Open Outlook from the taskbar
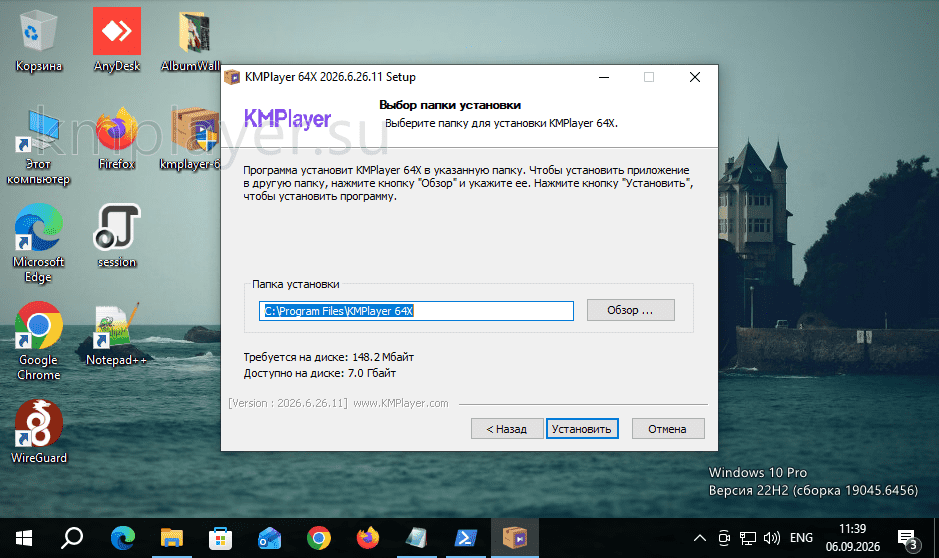This screenshot has height=558, width=939. (x=269, y=538)
